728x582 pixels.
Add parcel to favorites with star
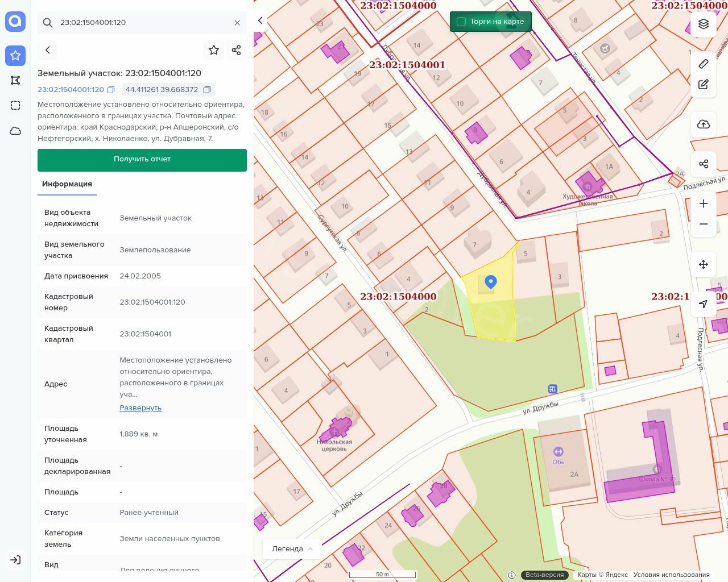[x=214, y=50]
